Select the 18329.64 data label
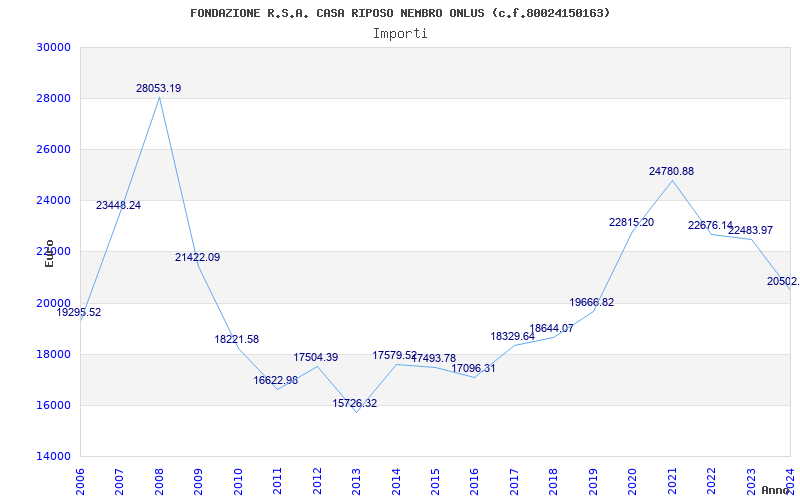This screenshot has height=500, width=800. coord(513,337)
